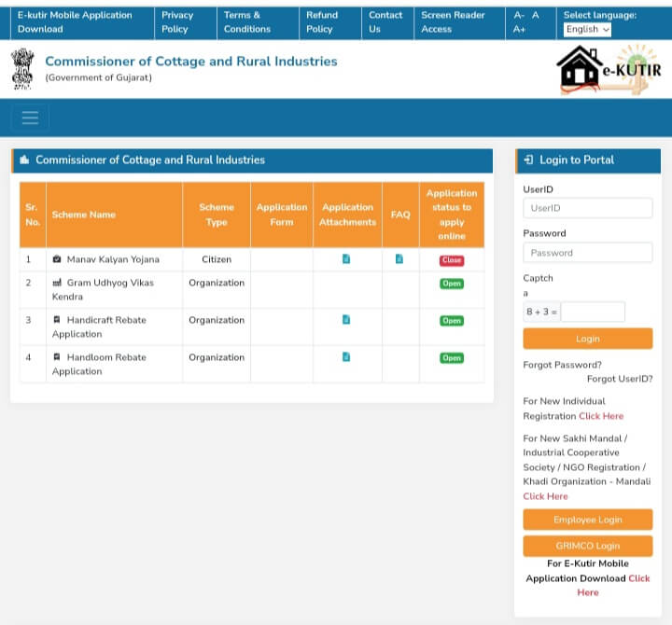Focus the Password input field
This screenshot has height=625, width=672.
coord(588,253)
